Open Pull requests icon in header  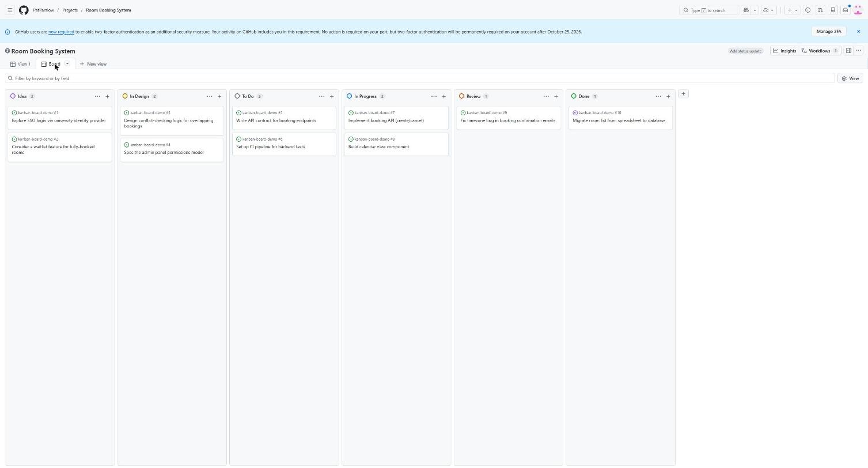coord(820,10)
